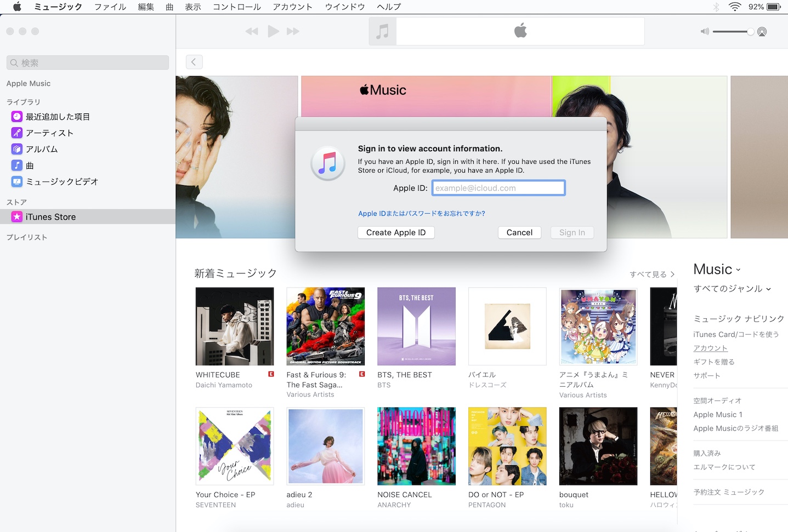Image resolution: width=788 pixels, height=532 pixels.
Task: Open the Apple Music 1 link
Action: 718,415
